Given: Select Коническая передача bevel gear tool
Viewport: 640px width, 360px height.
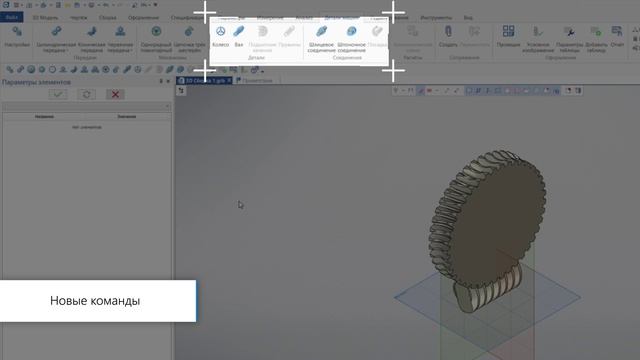Looking at the screenshot, I should tap(91, 39).
